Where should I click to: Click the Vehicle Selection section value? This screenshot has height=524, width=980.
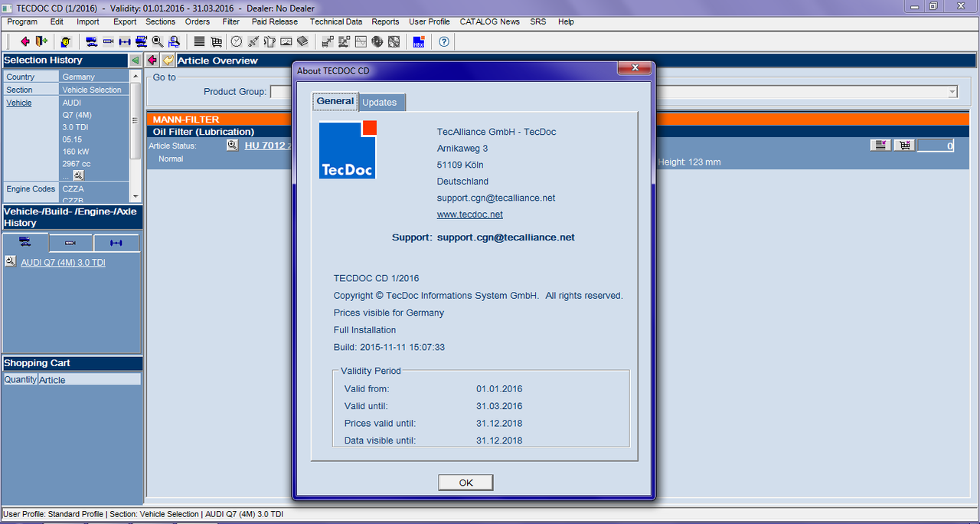[92, 90]
